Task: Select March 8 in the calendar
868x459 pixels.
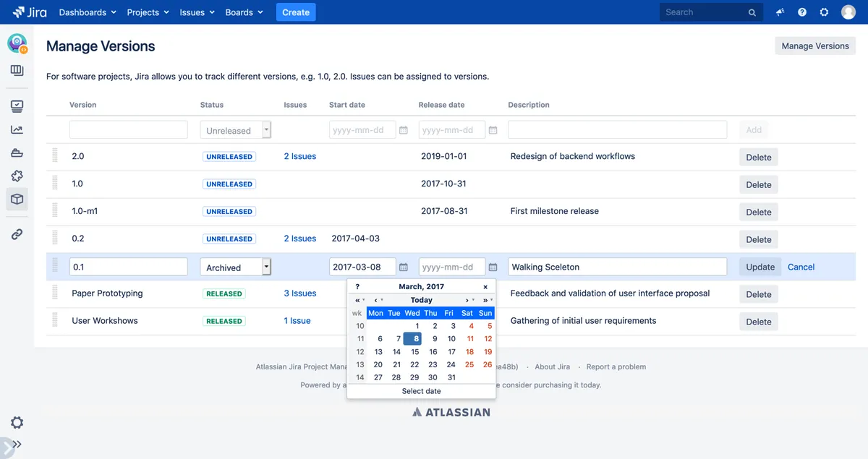Action: click(412, 338)
